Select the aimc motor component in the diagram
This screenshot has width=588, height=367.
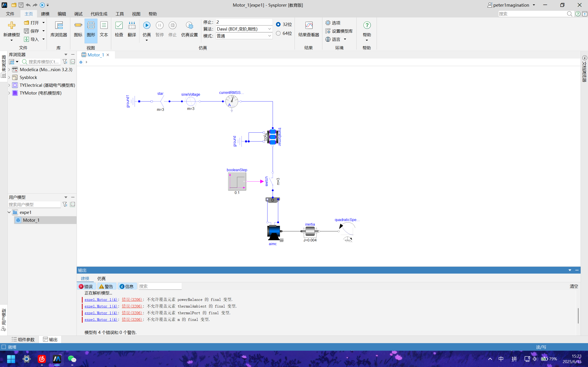point(273,233)
